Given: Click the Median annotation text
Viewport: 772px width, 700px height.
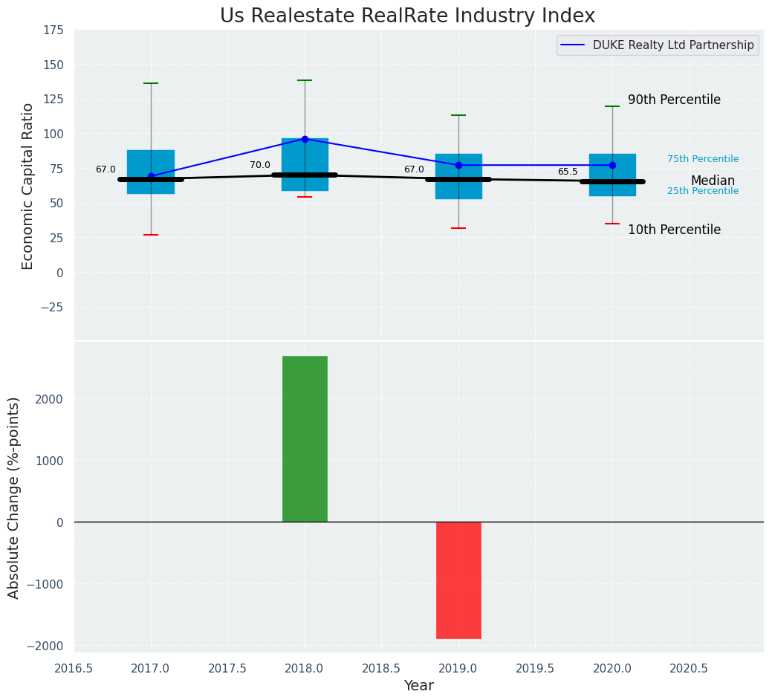Looking at the screenshot, I should pos(713,181).
